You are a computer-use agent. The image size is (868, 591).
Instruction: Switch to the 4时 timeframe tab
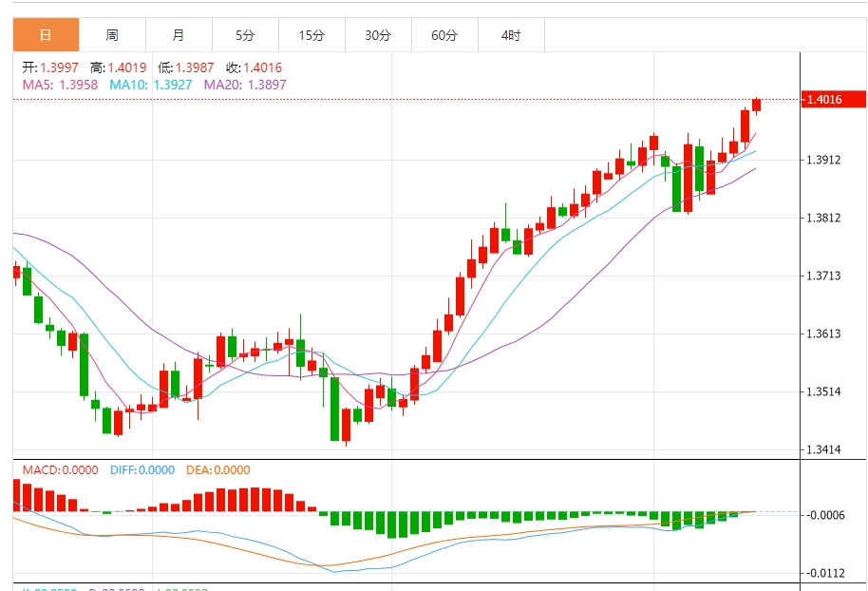(511, 36)
